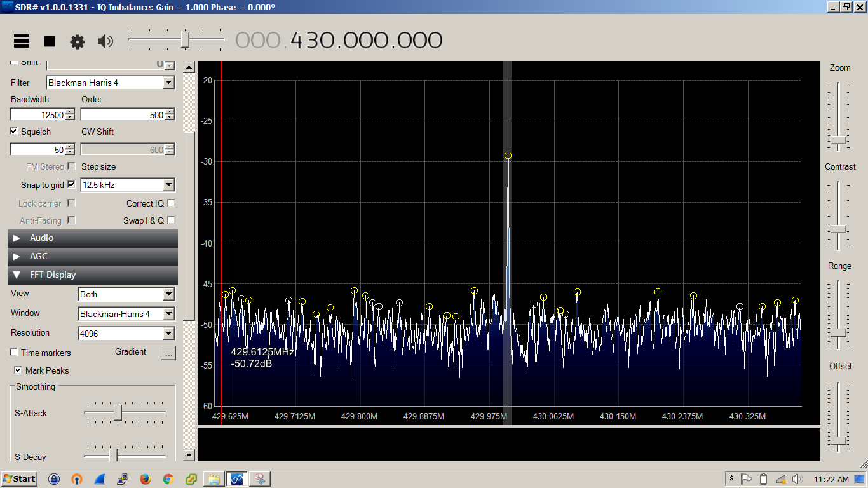868x488 pixels.
Task: Disable the Squelch checkbox
Action: tap(14, 132)
